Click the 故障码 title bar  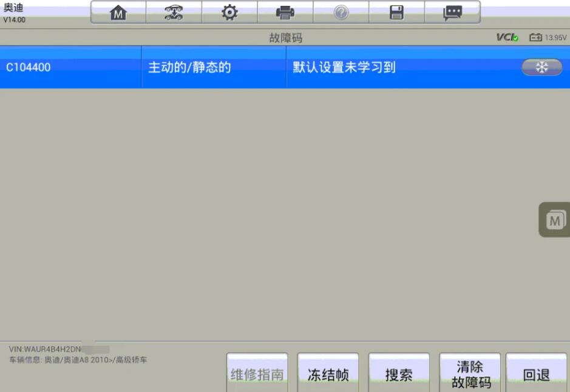285,38
